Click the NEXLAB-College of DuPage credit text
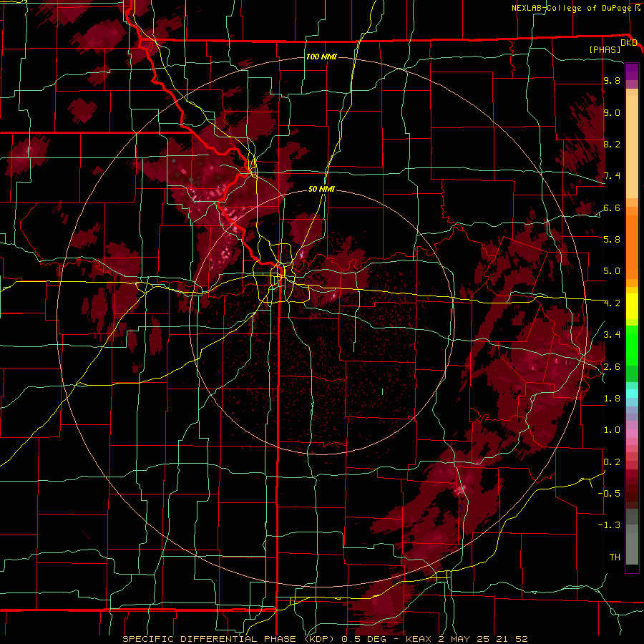 pyautogui.click(x=572, y=8)
